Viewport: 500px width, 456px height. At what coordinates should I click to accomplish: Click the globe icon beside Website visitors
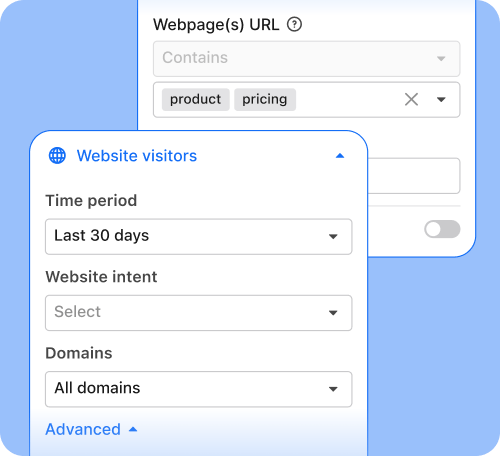coord(57,156)
